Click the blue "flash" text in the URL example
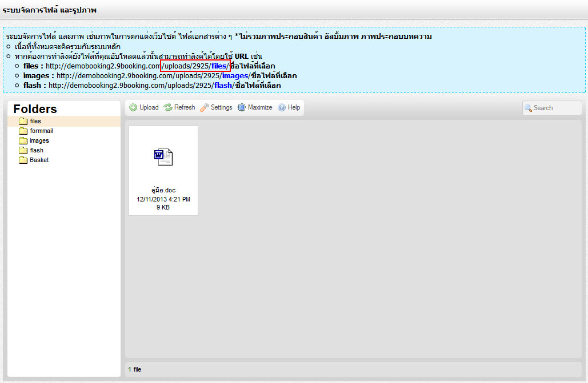588x383 pixels. pyautogui.click(x=223, y=86)
